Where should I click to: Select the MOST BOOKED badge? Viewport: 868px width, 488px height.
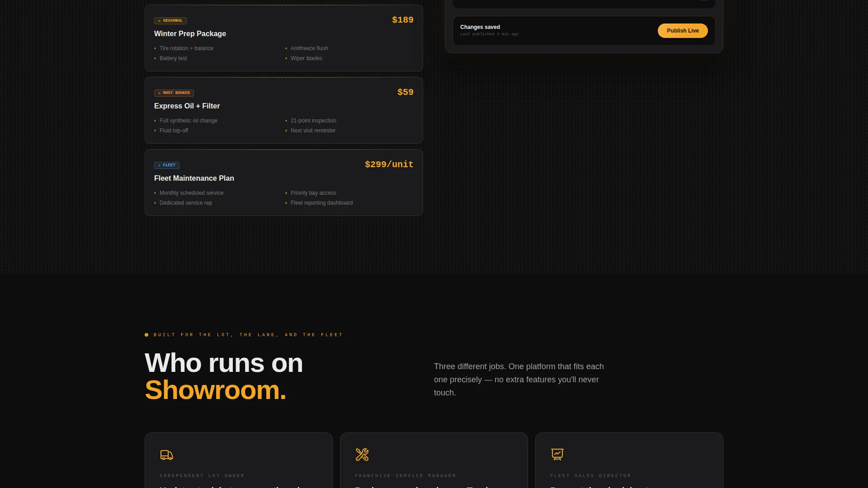pyautogui.click(x=174, y=93)
